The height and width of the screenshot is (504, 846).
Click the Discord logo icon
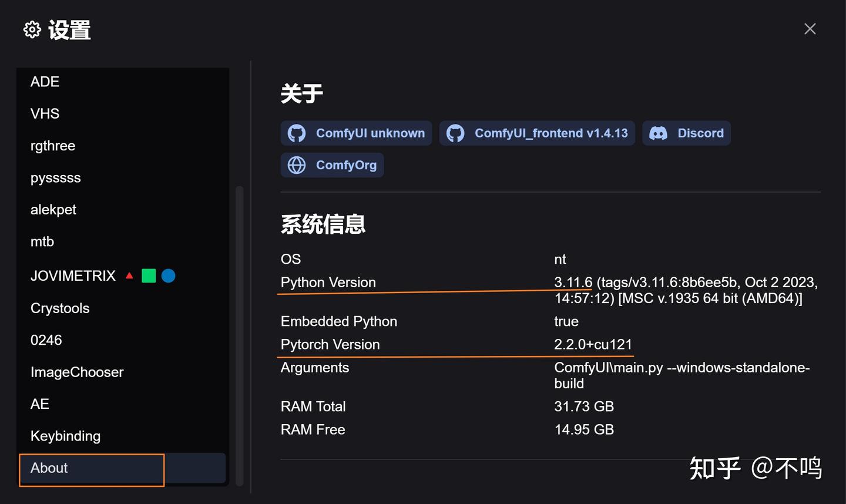tap(658, 133)
